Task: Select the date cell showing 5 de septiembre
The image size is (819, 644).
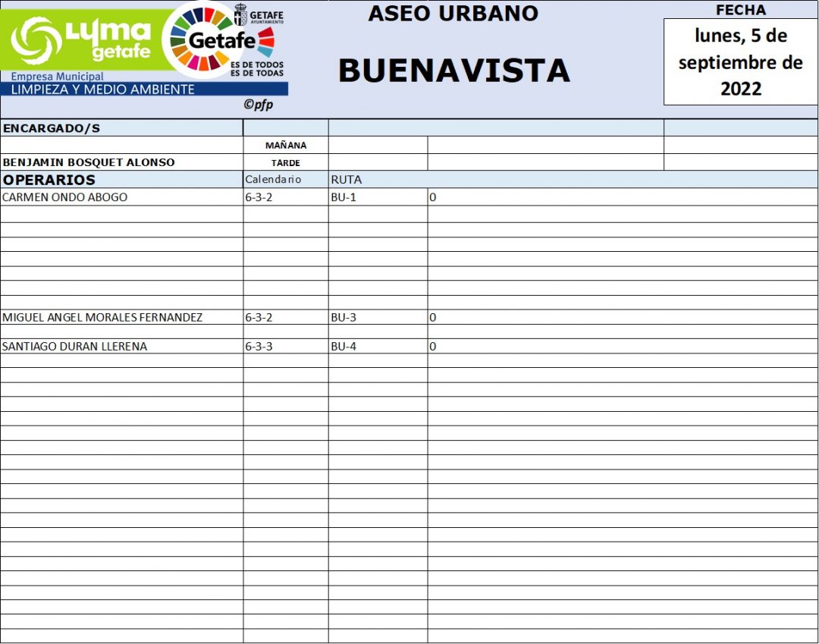Action: point(740,61)
